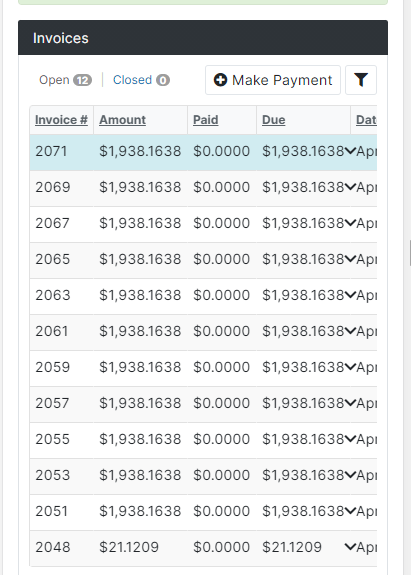Screen dimensions: 411x575
Task: Sort by Due column header
Action: (x=274, y=120)
